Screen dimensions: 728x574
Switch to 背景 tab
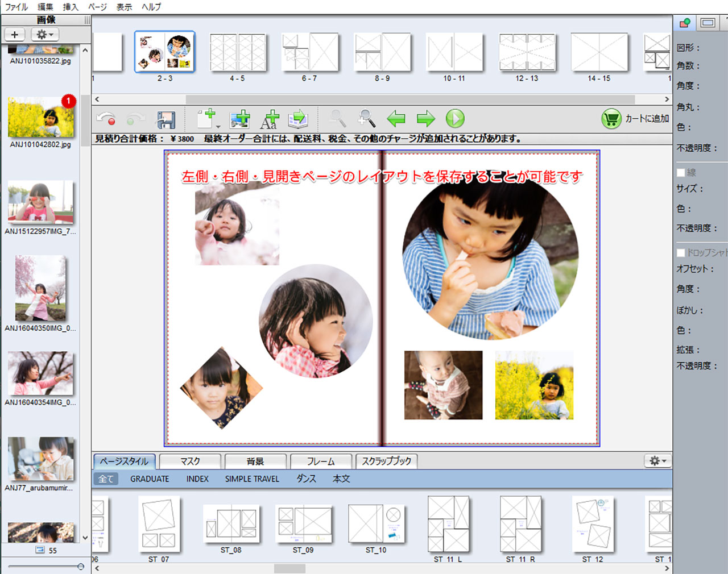[255, 461]
